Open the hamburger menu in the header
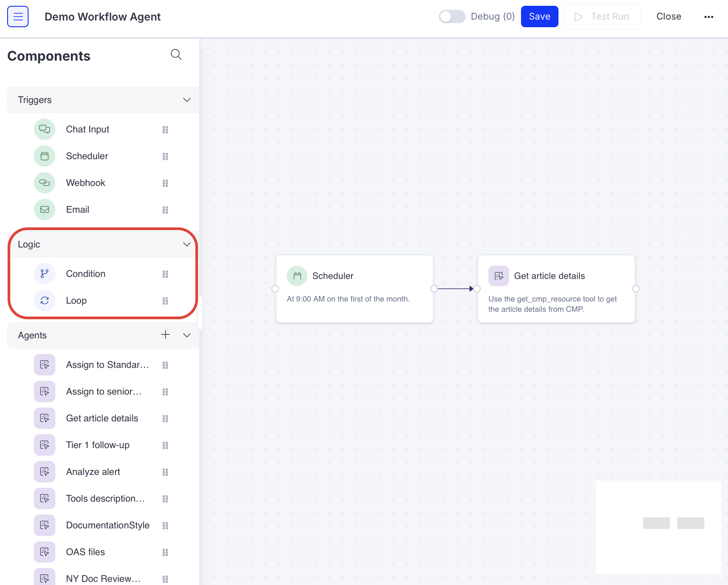 [18, 16]
